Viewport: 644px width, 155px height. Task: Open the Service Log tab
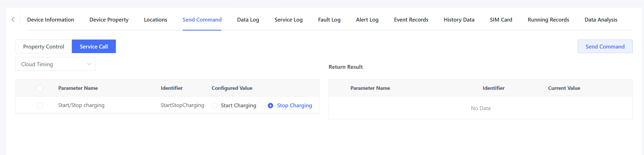[x=289, y=20]
